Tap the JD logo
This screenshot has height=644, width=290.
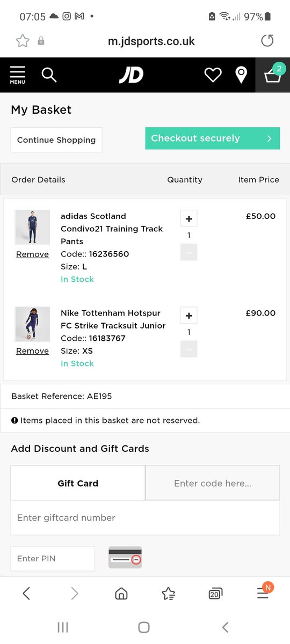click(x=131, y=75)
